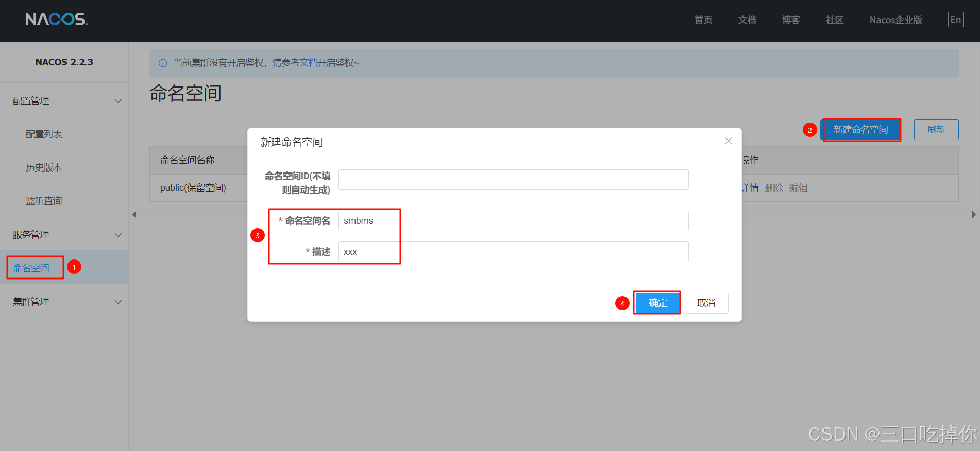Expand the 集群管理 chevron
Image resolution: width=980 pixels, height=451 pixels.
pyautogui.click(x=118, y=302)
